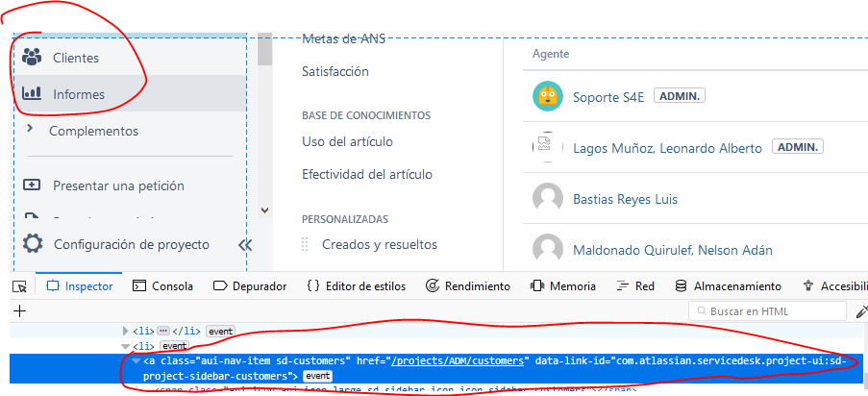Collapse the expanded li node
The width and height of the screenshot is (868, 396).
(x=125, y=346)
